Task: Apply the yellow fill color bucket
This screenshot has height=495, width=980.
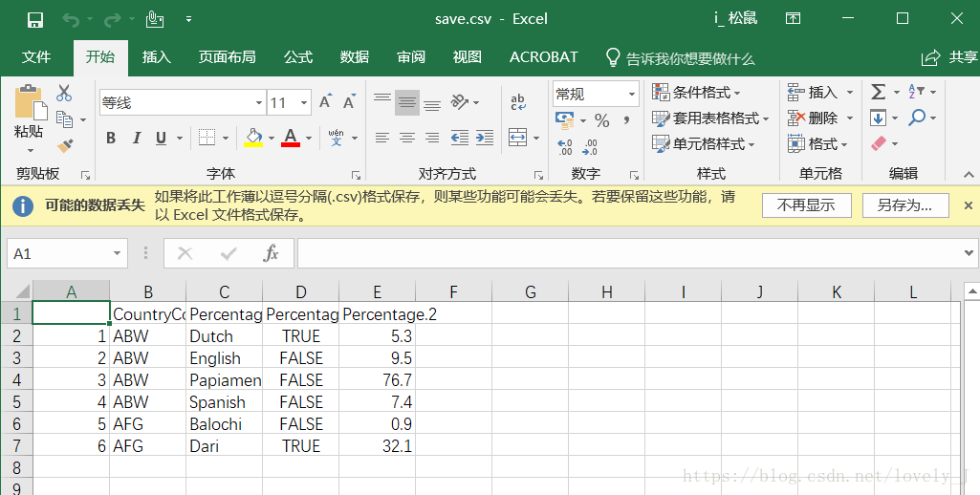Action: (x=253, y=139)
